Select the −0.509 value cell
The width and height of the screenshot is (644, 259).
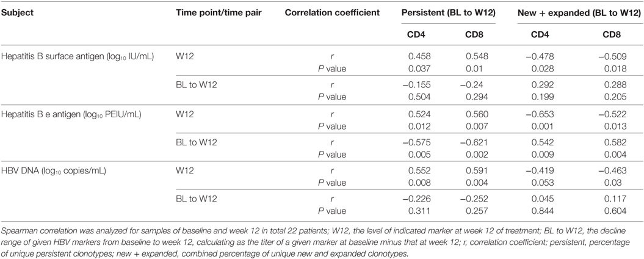611,57
